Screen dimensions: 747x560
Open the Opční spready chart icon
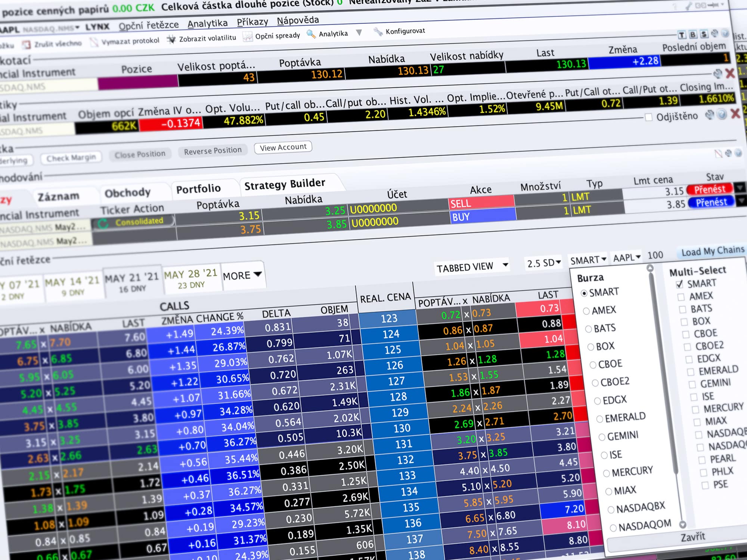click(247, 37)
